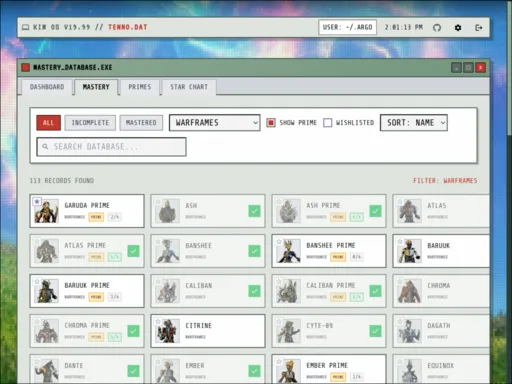Image resolution: width=512 pixels, height=384 pixels.
Task: Uncheck mastered checkmark on Atlas Prime
Action: tap(133, 251)
